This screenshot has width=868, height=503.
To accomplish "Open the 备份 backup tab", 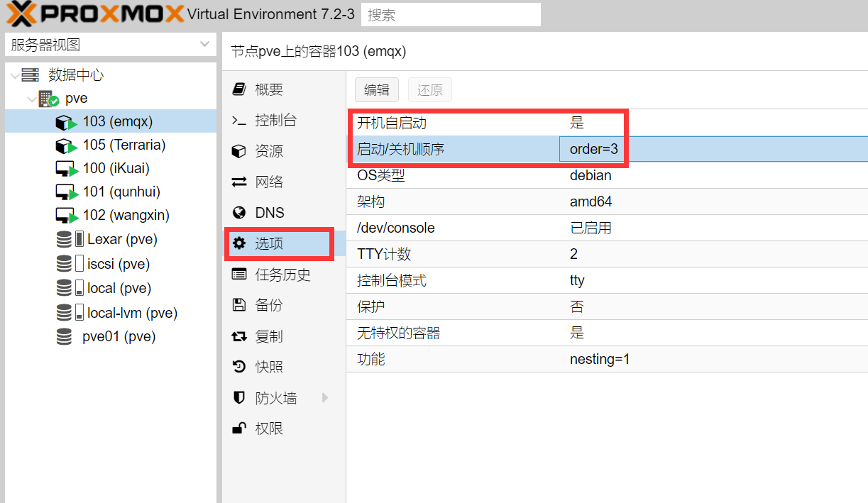I will pos(285,305).
